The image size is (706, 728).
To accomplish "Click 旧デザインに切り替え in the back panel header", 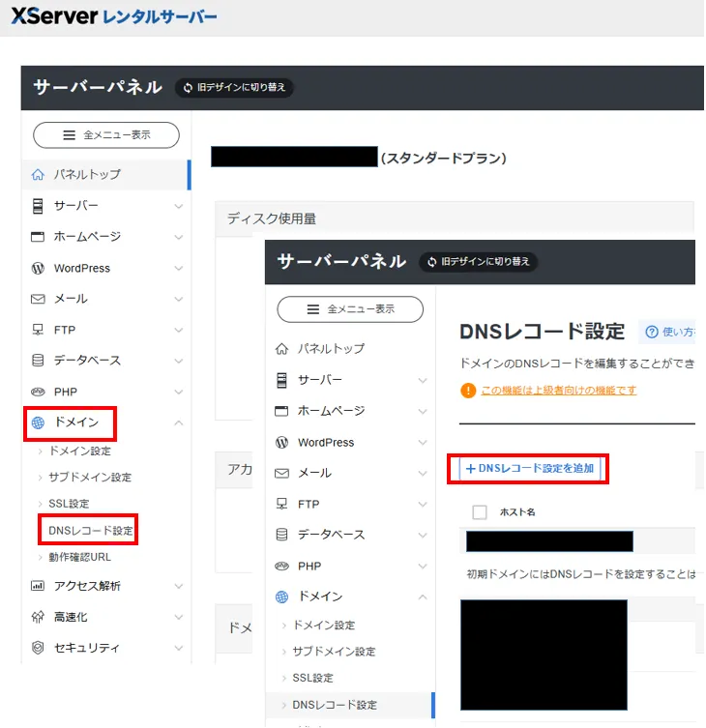I will coord(234,87).
